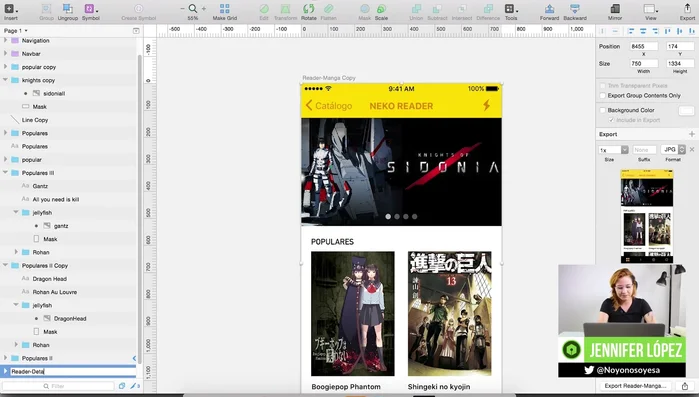Click the magnifier Zoom icon showing 55%
The image size is (699, 397).
click(x=193, y=8)
